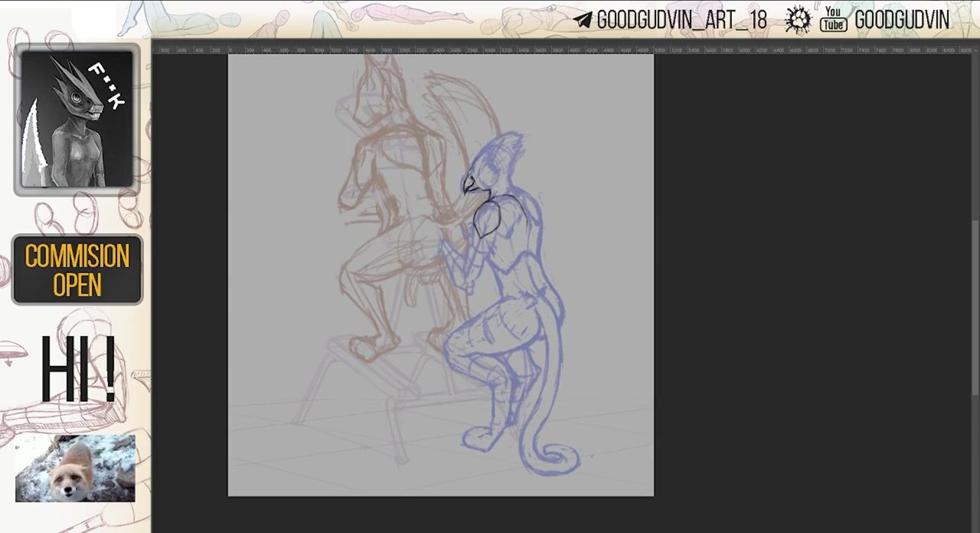The height and width of the screenshot is (533, 980).
Task: Click the large HI! greeting text
Action: 77,370
